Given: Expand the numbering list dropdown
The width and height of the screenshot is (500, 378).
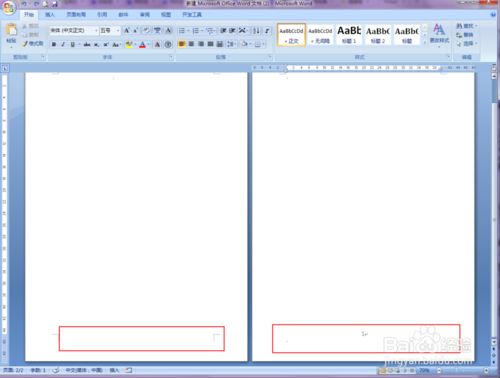Looking at the screenshot, I should pyautogui.click(x=202, y=31).
